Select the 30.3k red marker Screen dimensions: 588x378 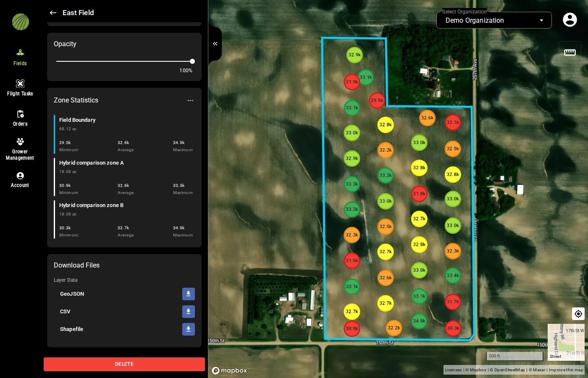453,328
